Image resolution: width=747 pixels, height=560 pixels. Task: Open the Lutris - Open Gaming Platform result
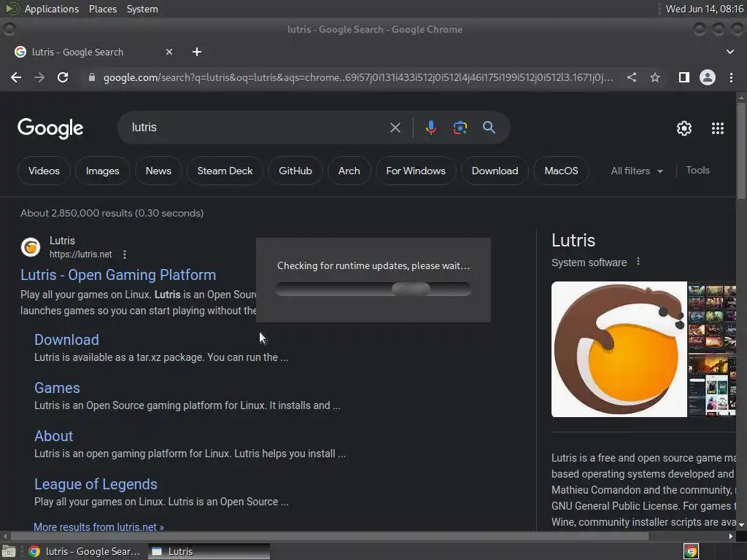[118, 275]
